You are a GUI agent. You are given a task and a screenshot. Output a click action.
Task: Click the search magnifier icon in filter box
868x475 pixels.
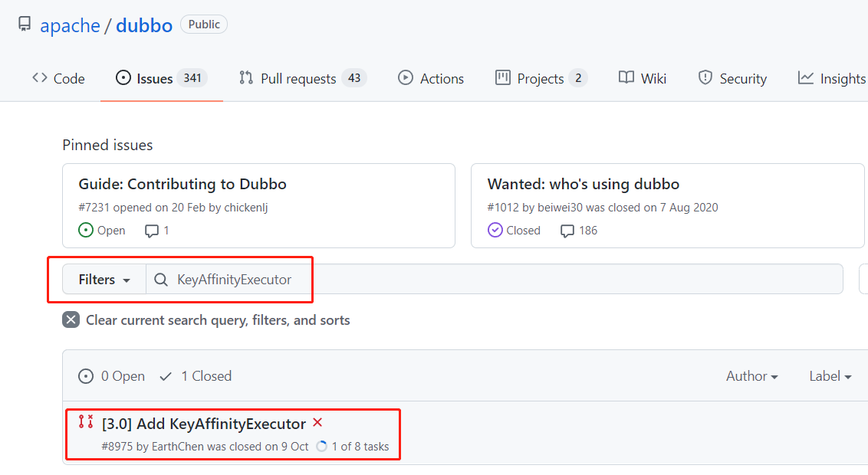160,280
